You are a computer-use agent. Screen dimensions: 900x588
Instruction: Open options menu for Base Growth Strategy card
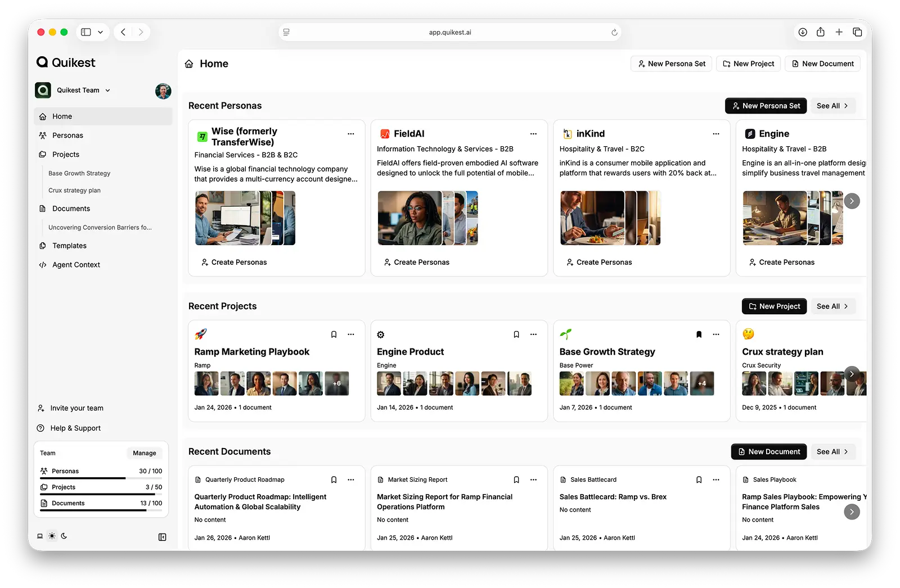click(x=716, y=334)
